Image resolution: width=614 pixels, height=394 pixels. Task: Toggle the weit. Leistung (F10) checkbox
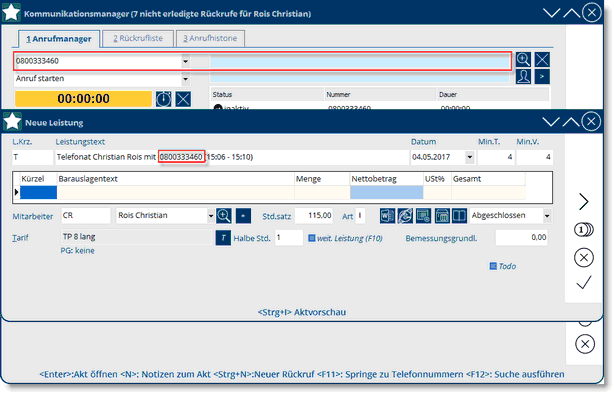(312, 238)
